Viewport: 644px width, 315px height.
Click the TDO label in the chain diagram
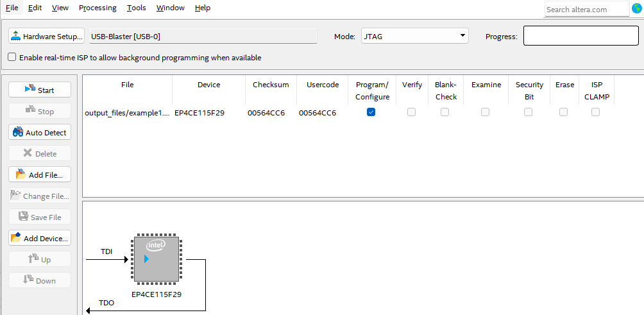[106, 303]
